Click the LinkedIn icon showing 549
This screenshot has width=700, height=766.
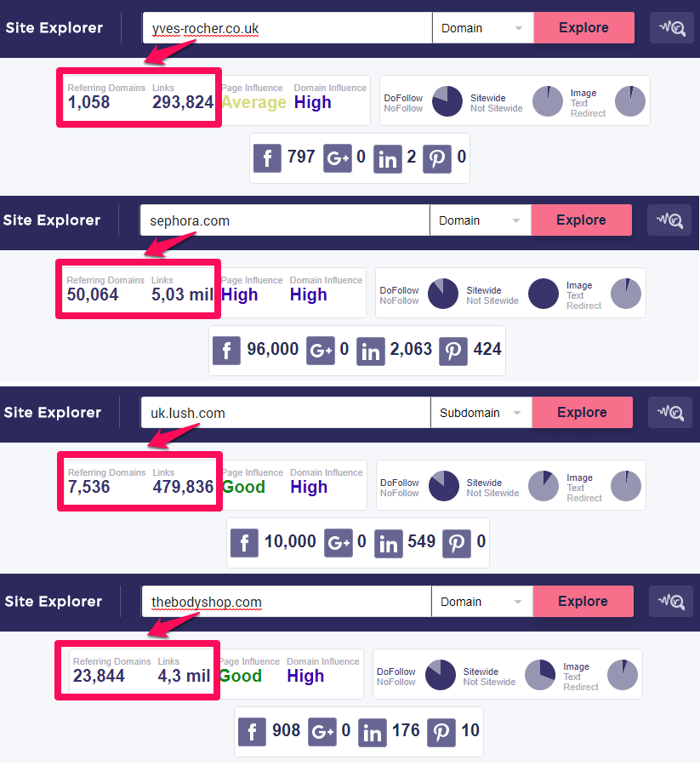pyautogui.click(x=389, y=543)
